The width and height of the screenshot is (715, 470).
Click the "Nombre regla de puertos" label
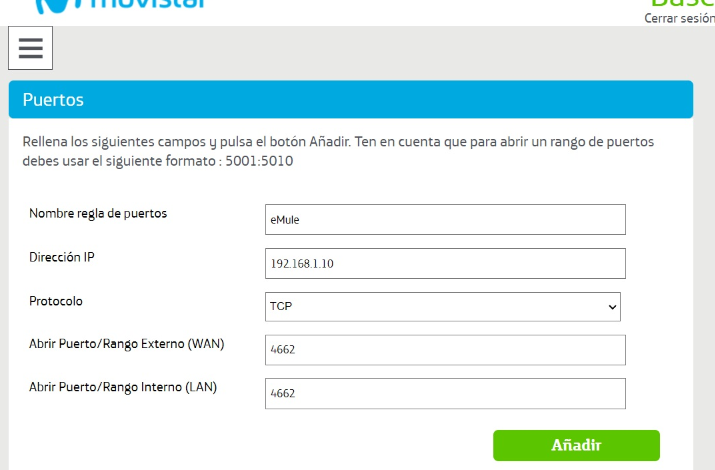click(x=98, y=213)
